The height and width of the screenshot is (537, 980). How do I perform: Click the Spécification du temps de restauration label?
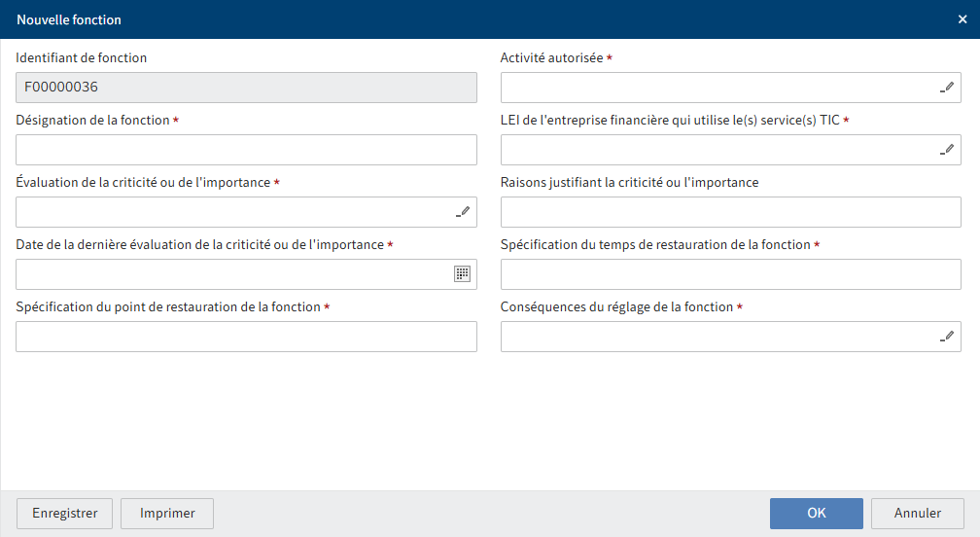coord(655,244)
